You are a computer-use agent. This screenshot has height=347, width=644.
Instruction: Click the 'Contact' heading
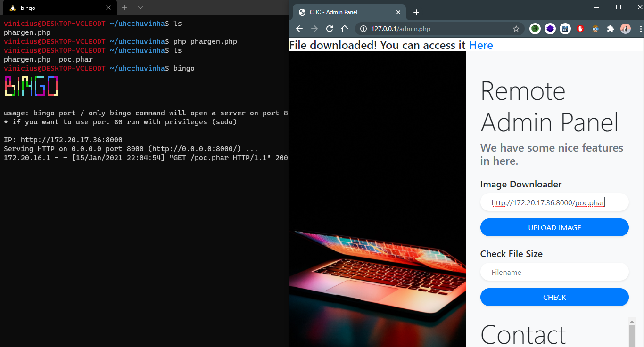[x=523, y=335]
